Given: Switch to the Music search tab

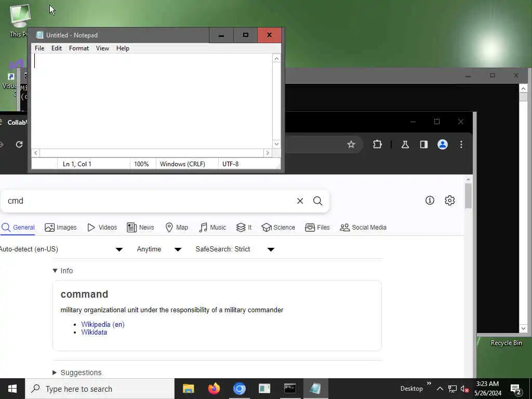Looking at the screenshot, I should (x=212, y=228).
